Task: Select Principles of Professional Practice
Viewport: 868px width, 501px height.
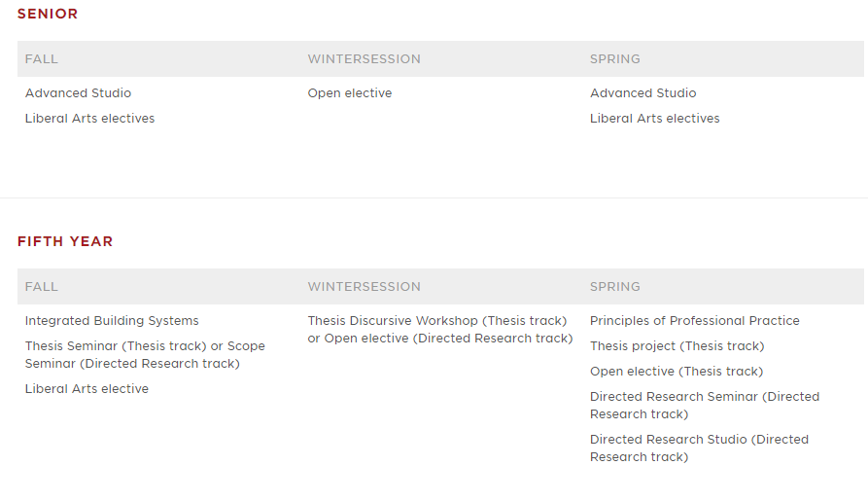Action: (x=695, y=321)
